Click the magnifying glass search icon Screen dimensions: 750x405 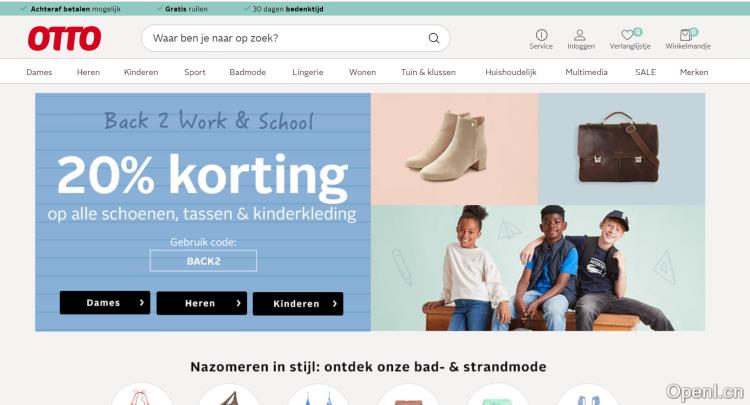coord(433,38)
